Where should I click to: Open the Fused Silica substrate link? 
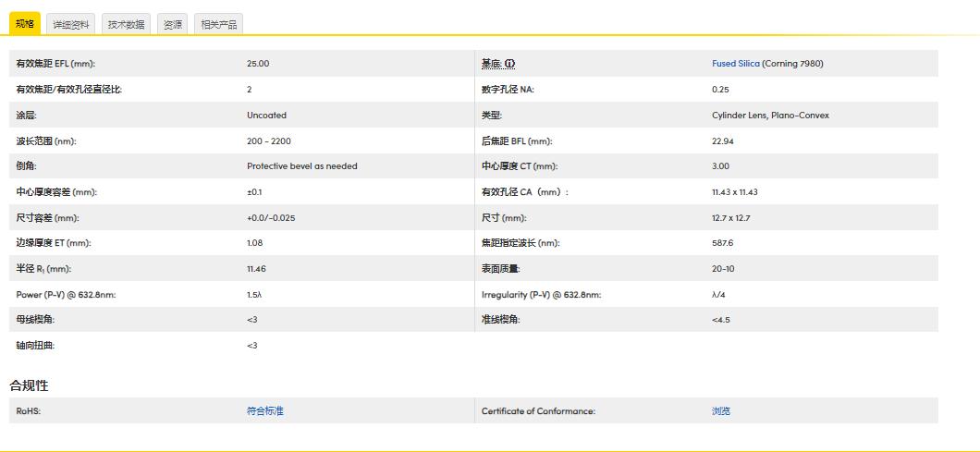click(x=736, y=64)
